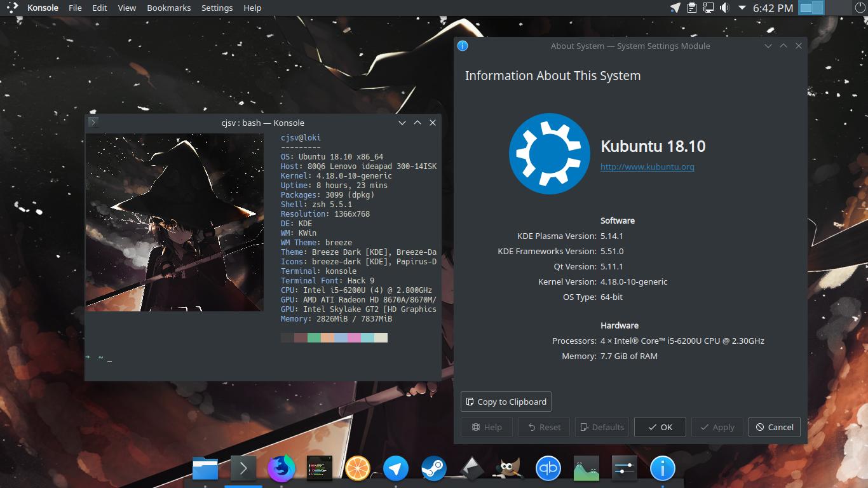The image size is (868, 488).
Task: Open the kubuntu.org website link
Action: tap(647, 166)
